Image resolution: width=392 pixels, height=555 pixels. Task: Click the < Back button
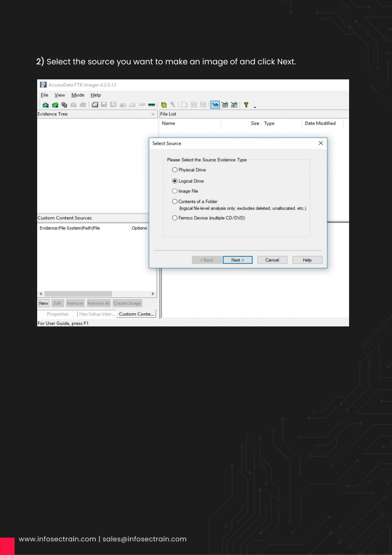(207, 260)
